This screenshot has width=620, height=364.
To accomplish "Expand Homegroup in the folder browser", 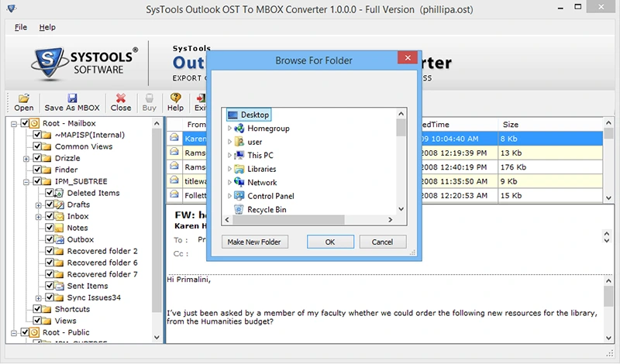I will [x=229, y=128].
